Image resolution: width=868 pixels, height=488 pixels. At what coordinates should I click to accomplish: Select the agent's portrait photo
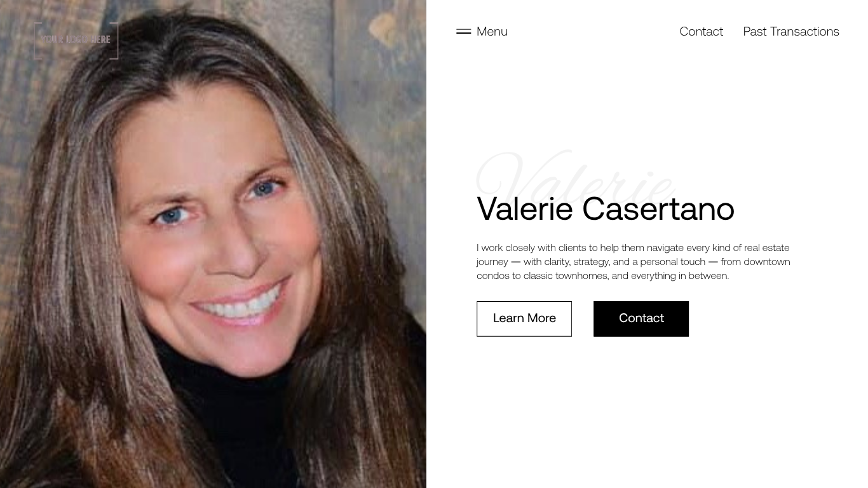pos(213,244)
